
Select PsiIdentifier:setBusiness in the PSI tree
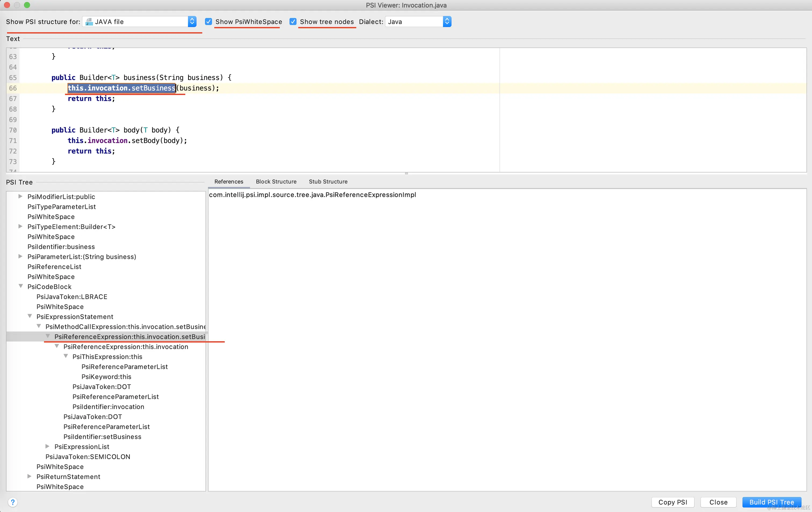tap(103, 437)
